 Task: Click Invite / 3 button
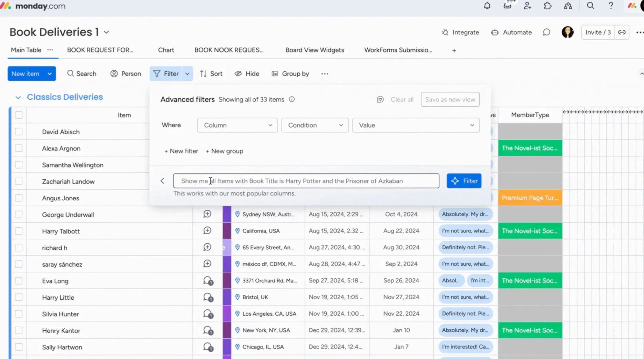pyautogui.click(x=598, y=32)
